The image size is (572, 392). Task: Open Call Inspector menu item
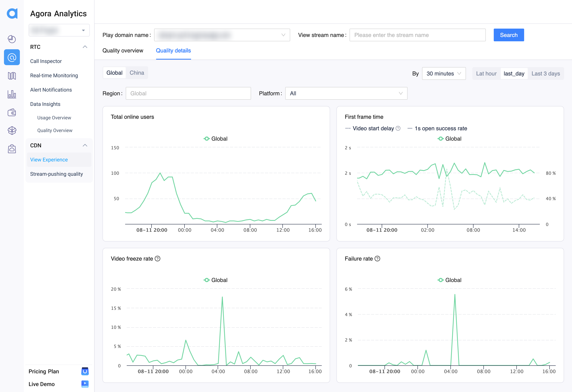[46, 61]
